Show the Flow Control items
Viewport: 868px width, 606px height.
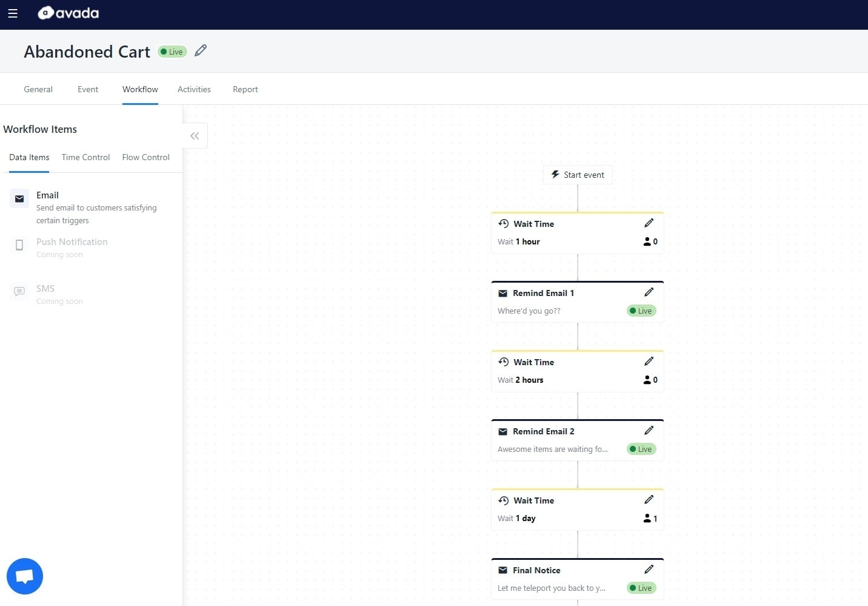[145, 157]
